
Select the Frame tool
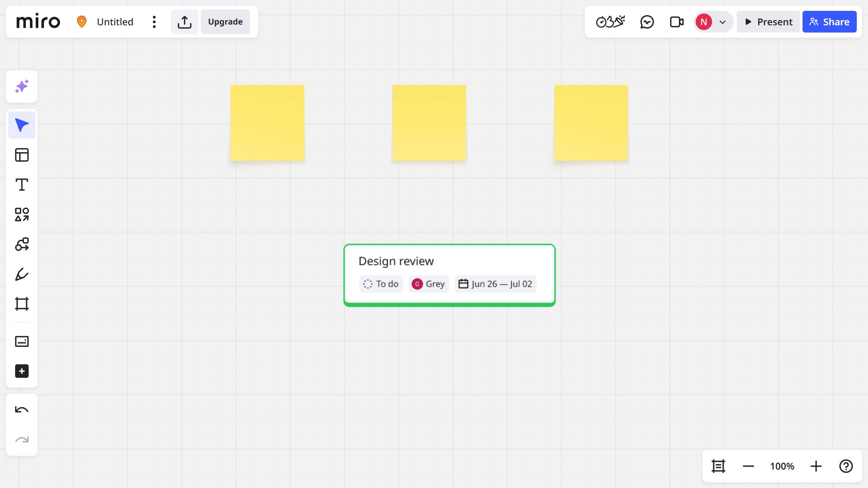[21, 304]
